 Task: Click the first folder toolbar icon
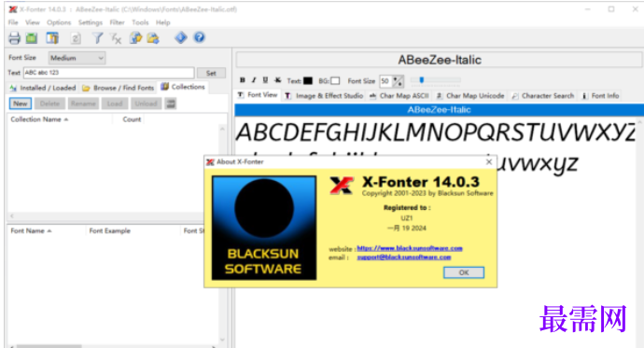click(x=135, y=38)
